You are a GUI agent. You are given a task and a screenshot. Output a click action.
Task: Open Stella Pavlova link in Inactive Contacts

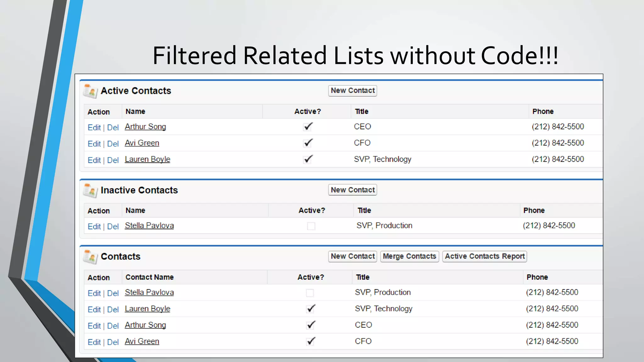click(x=149, y=226)
